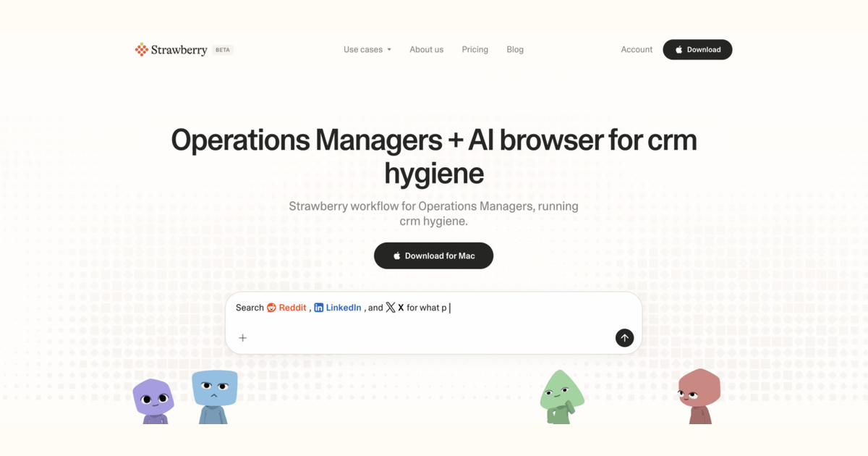This screenshot has height=456, width=868.
Task: Click the purple character mascot
Action: tap(153, 401)
